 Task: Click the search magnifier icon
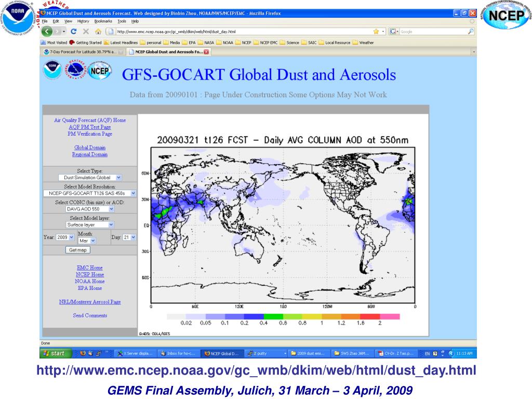[x=471, y=32]
